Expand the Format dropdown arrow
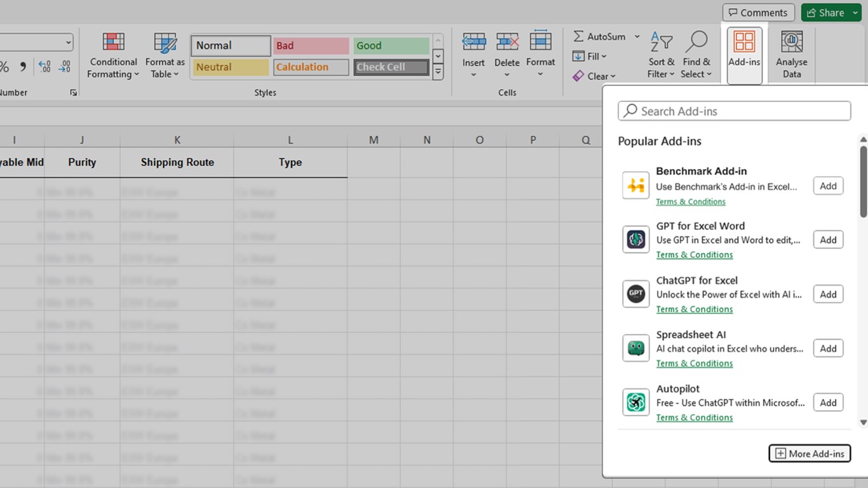Screen dimensions: 868x488 pos(541,75)
